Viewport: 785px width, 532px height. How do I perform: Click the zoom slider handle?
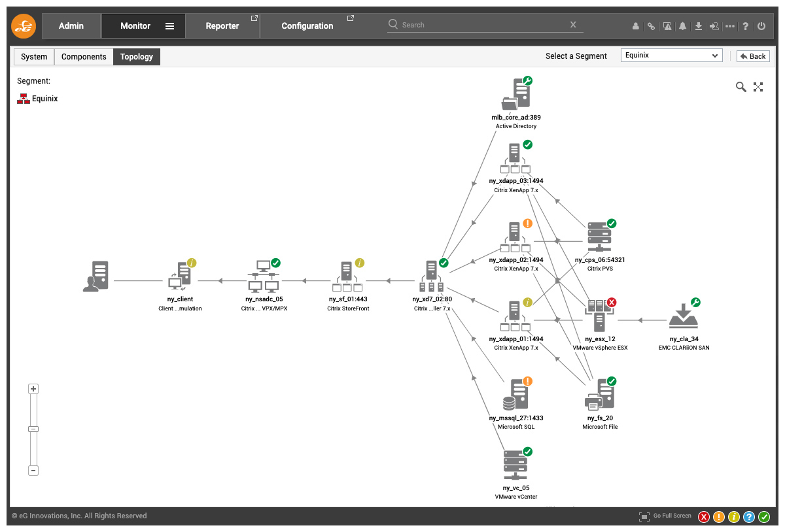click(x=33, y=429)
